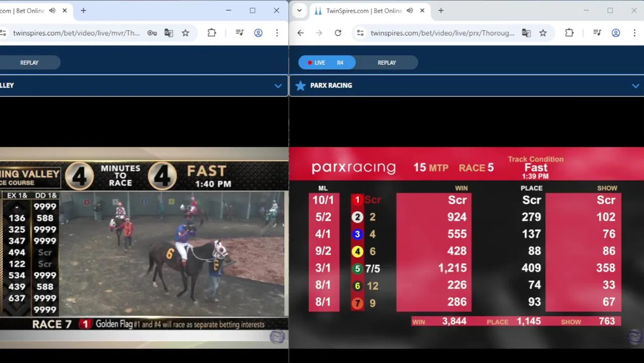Open profile avatar in left window
The height and width of the screenshot is (363, 644).
[x=258, y=33]
